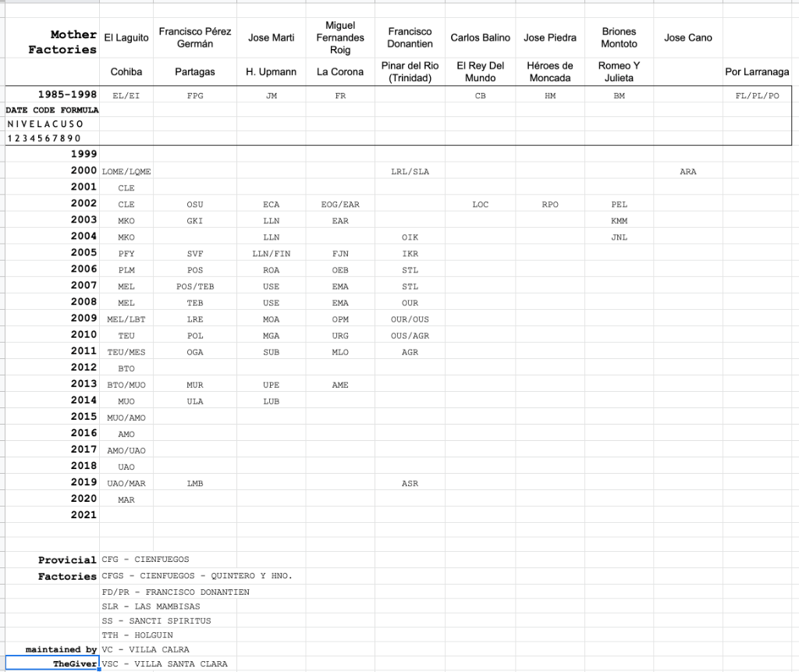Viewport: 799px width, 672px height.
Task: Click the "LMB" code cell
Action: pos(194,483)
